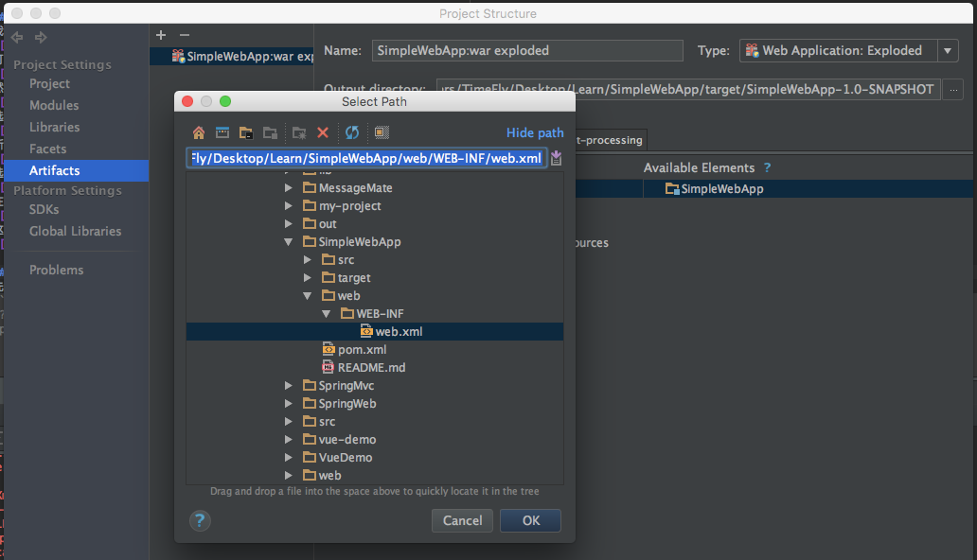Click the forward navigation arrow
Viewport: 977px width, 560px height.
(x=41, y=38)
